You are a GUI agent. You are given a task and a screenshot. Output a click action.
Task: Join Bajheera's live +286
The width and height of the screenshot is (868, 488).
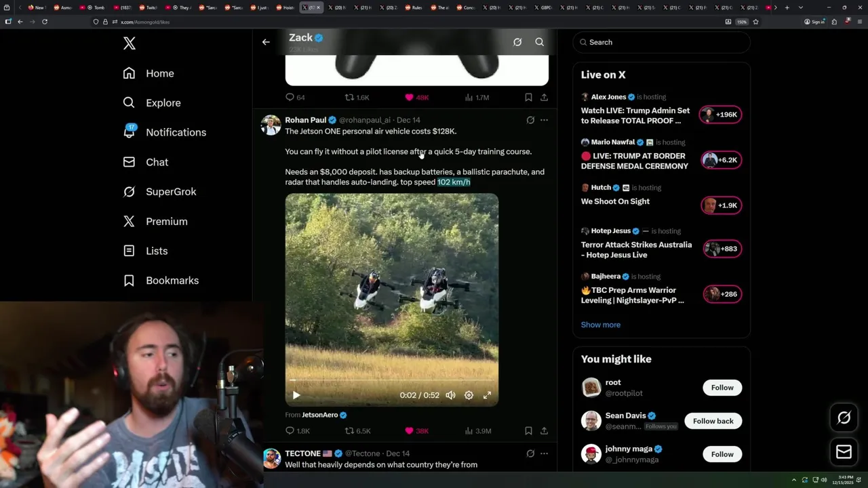point(722,294)
